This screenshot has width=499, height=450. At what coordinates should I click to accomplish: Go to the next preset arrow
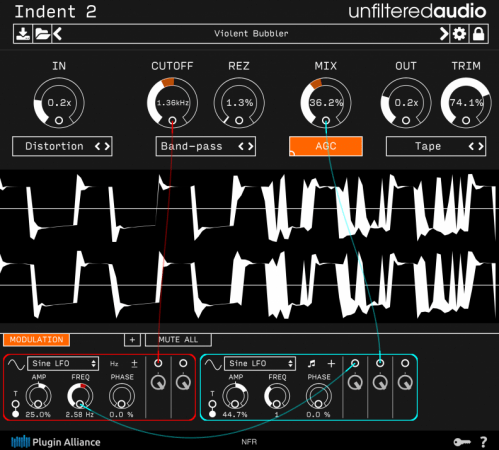(443, 34)
